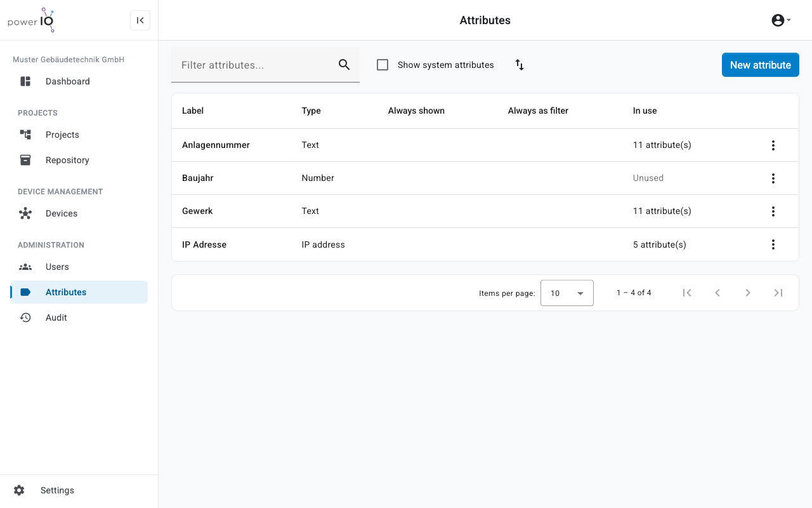Image resolution: width=812 pixels, height=508 pixels.
Task: Click the Number type cell
Action: coord(318,178)
